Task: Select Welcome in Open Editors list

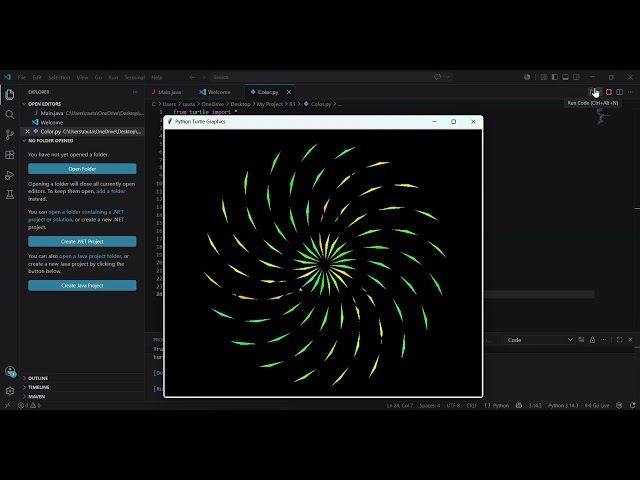Action: (x=82, y=122)
